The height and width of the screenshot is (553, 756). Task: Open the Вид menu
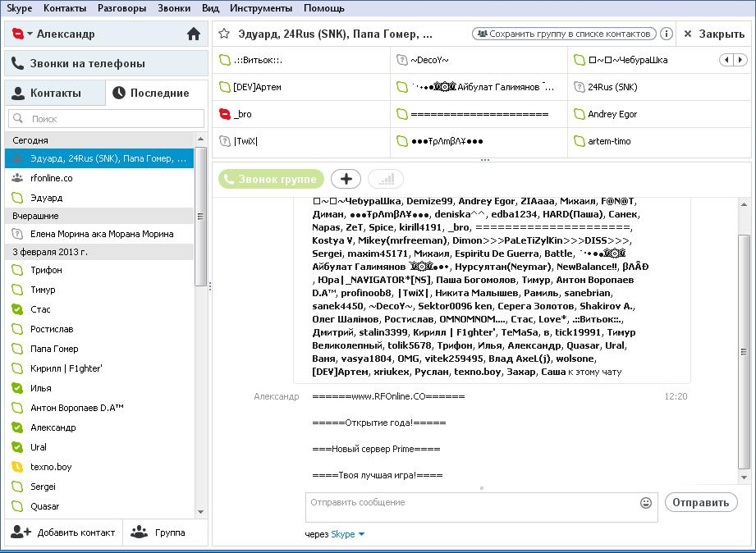click(210, 8)
